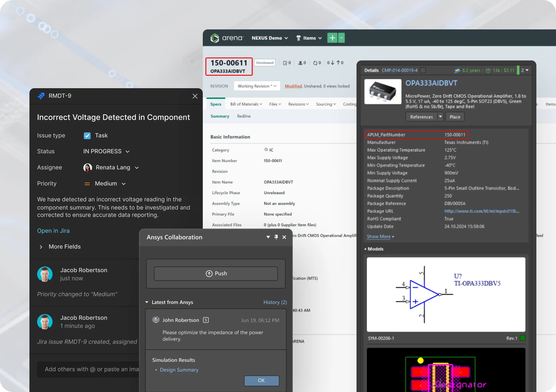Click the yellow lifecycle icon by 8.2 years
Image resolution: width=556 pixels, height=392 pixels.
coord(457,70)
